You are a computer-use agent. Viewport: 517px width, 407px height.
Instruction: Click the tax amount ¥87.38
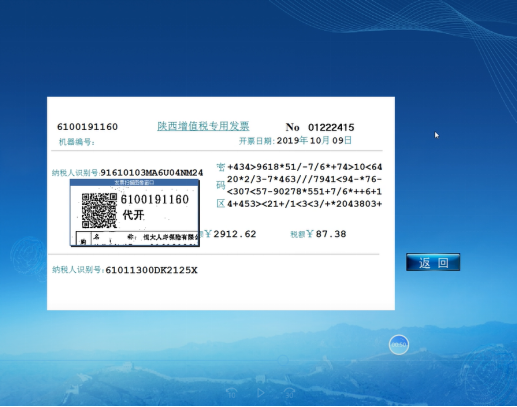[326, 234]
